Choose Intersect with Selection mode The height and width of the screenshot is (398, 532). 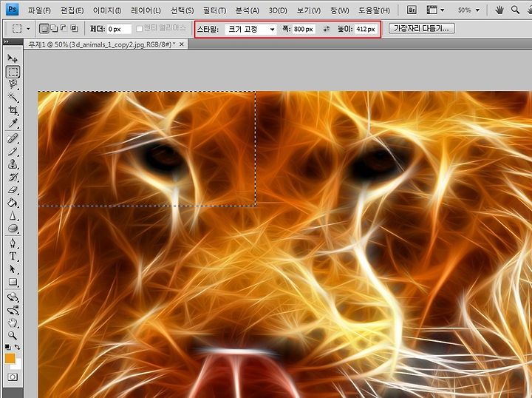click(x=74, y=29)
